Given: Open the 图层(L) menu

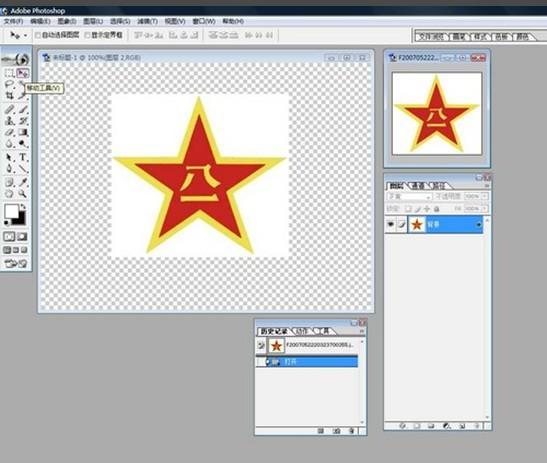Looking at the screenshot, I should [x=93, y=21].
